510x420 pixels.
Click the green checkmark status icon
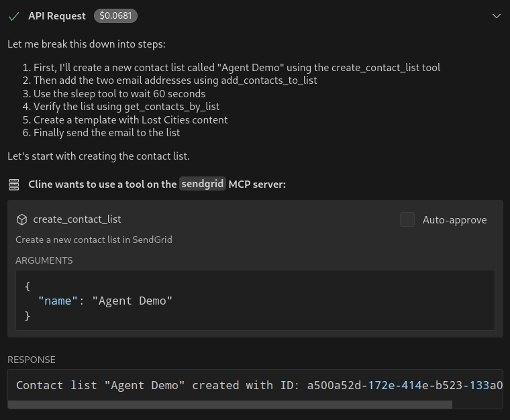click(13, 16)
